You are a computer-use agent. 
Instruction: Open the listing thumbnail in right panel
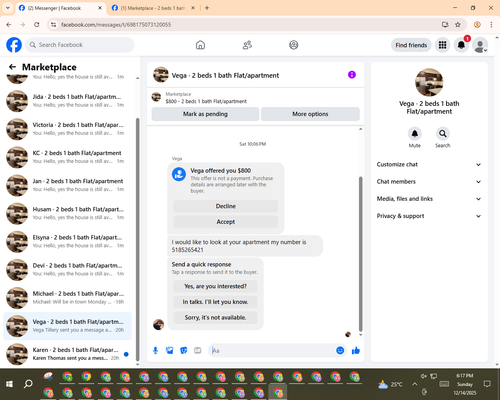429,82
